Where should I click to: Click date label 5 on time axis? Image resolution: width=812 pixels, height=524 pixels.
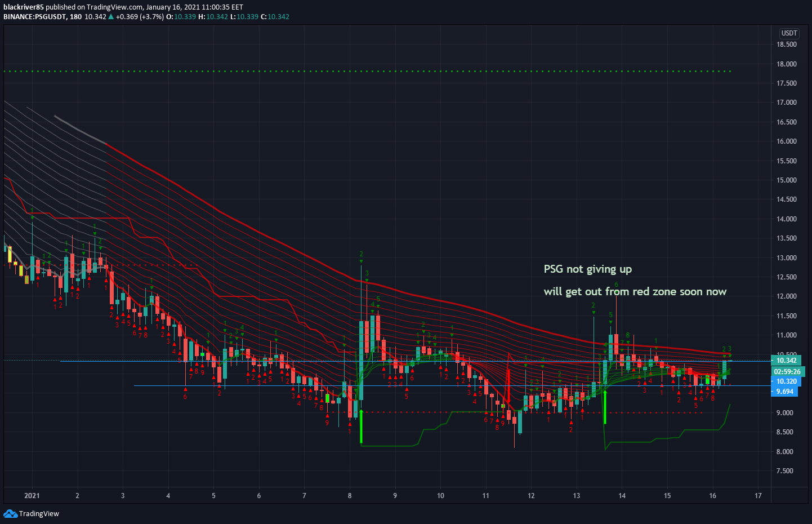click(x=213, y=496)
